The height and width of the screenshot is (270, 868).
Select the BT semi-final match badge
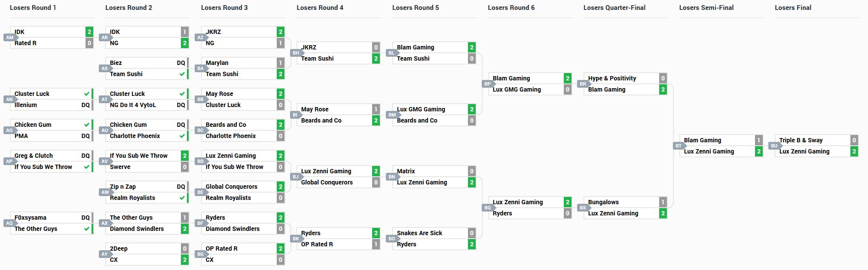[679, 146]
